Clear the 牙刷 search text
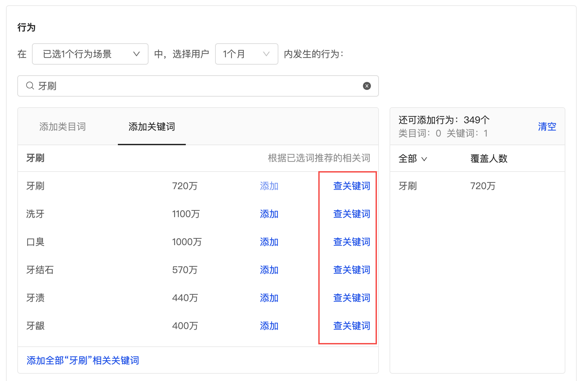Image resolution: width=588 pixels, height=381 pixels. pyautogui.click(x=367, y=86)
